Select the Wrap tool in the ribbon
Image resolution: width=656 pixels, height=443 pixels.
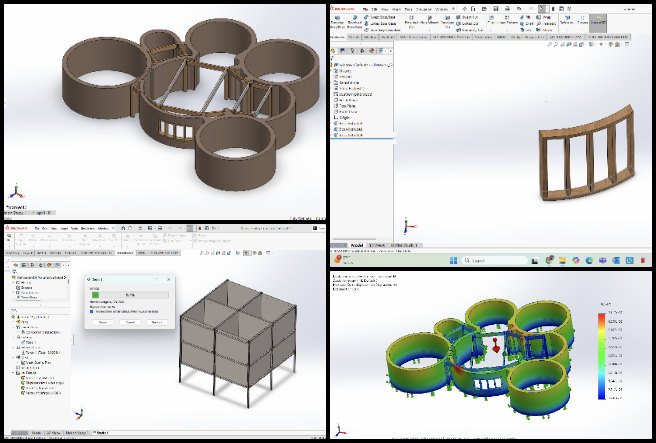point(544,18)
